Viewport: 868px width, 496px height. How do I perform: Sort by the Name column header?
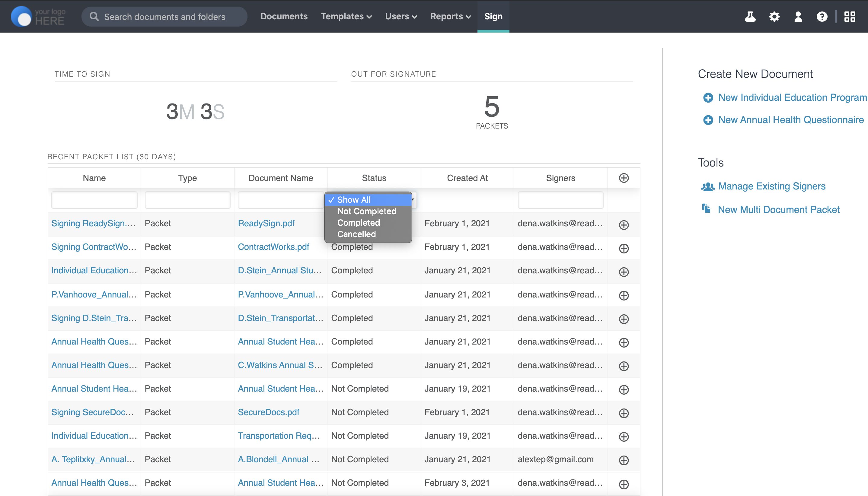pyautogui.click(x=94, y=178)
